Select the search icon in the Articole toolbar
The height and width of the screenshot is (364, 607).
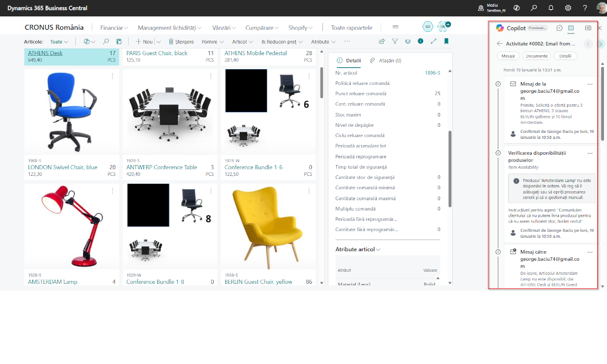coord(106,41)
